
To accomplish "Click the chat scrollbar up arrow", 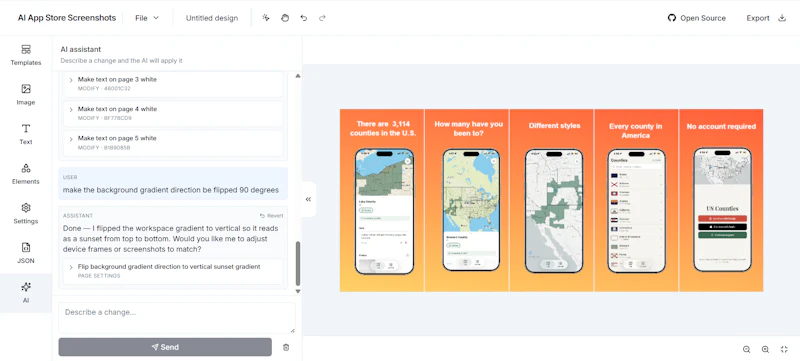I will 298,76.
